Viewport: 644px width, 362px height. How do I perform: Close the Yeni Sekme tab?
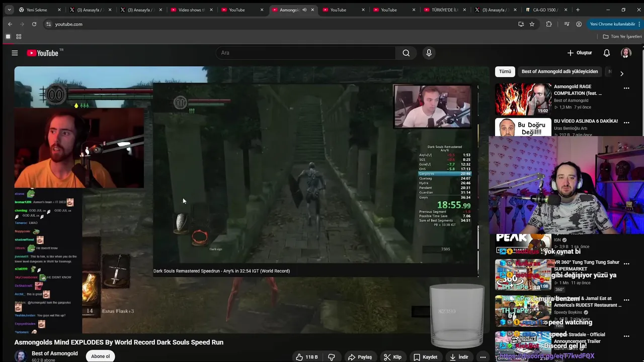click(x=59, y=10)
